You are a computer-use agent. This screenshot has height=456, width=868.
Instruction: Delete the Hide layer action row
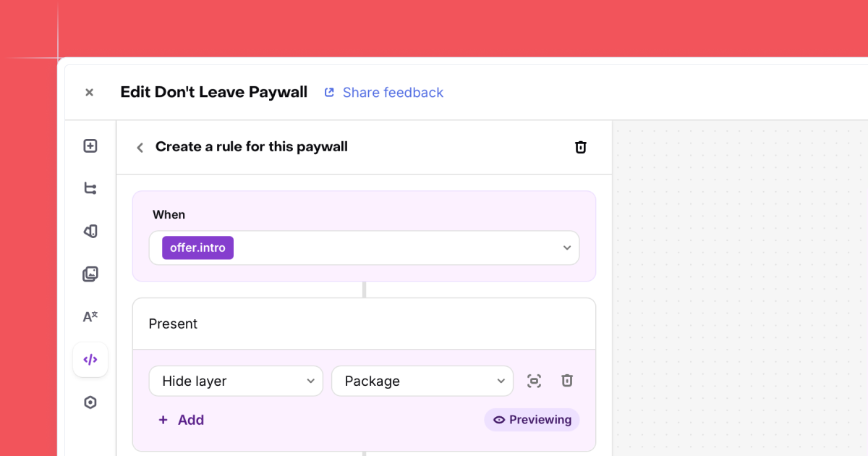click(x=567, y=381)
